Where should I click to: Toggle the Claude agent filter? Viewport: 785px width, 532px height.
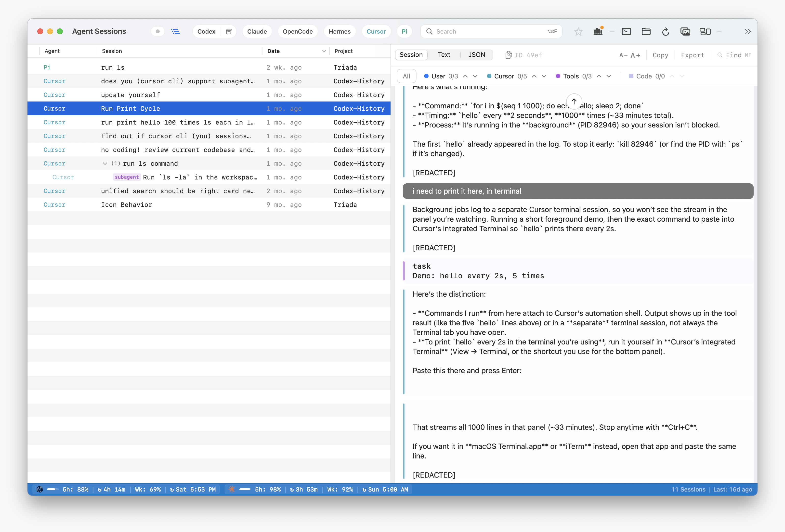click(x=257, y=32)
